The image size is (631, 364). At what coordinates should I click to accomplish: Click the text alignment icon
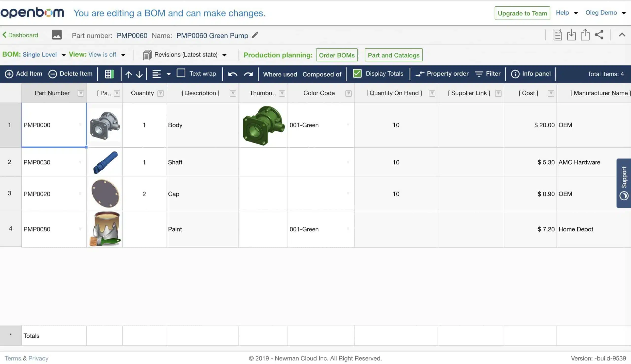pos(157,74)
